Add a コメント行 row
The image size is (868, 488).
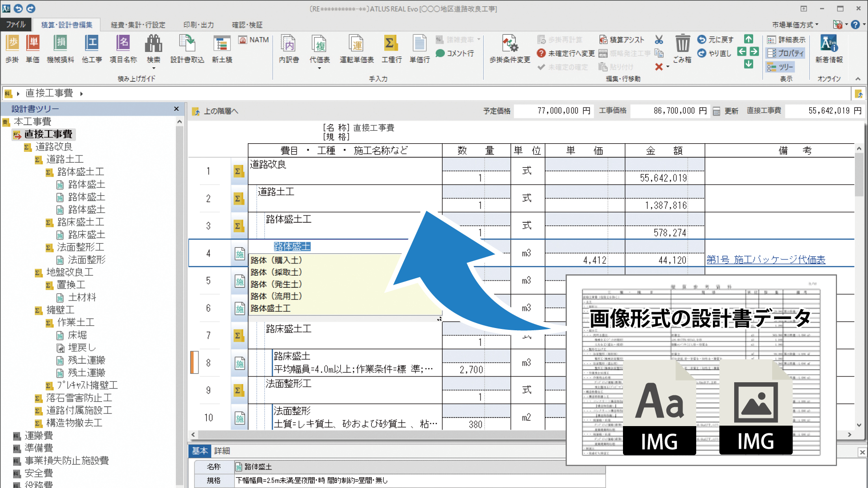pos(455,53)
